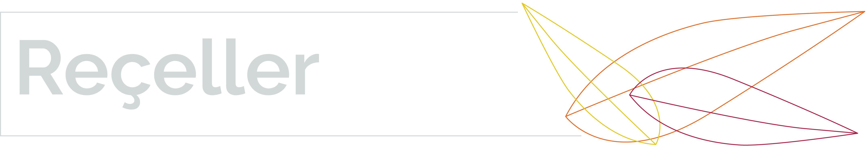Click the Reçeller logo text
This screenshot has width=868, height=148.
[x=169, y=74]
